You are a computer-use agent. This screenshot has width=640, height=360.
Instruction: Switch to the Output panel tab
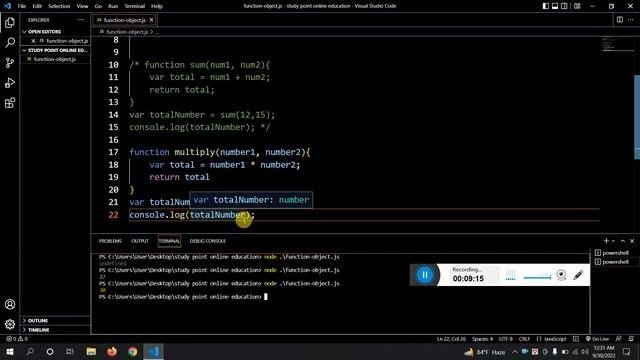(140, 241)
